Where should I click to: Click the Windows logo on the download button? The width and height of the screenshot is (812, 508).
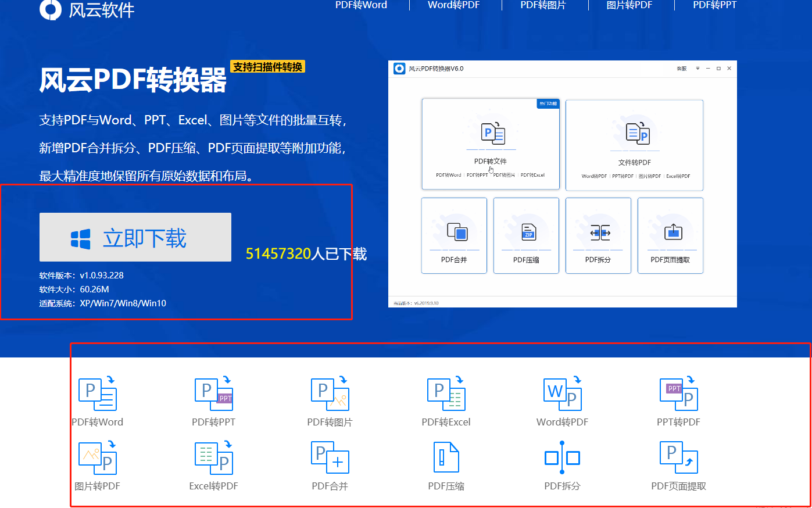81,239
